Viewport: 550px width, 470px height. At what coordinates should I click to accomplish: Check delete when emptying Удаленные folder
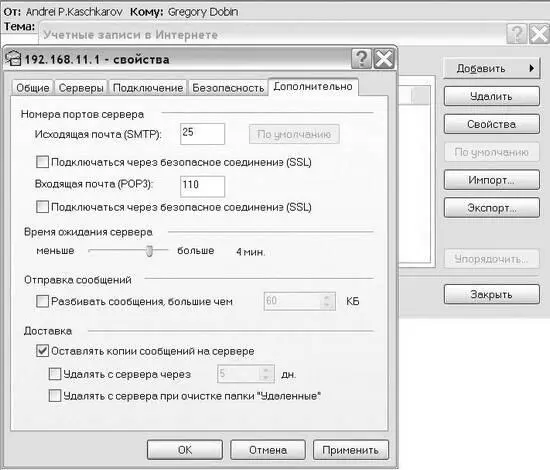pos(55,396)
